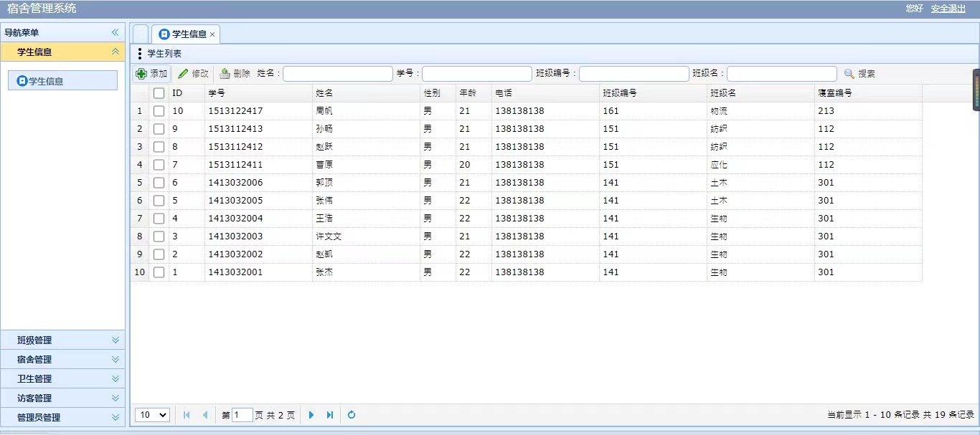Close the 学生信息 tab
Screen dimensions: 980x435
click(x=212, y=34)
